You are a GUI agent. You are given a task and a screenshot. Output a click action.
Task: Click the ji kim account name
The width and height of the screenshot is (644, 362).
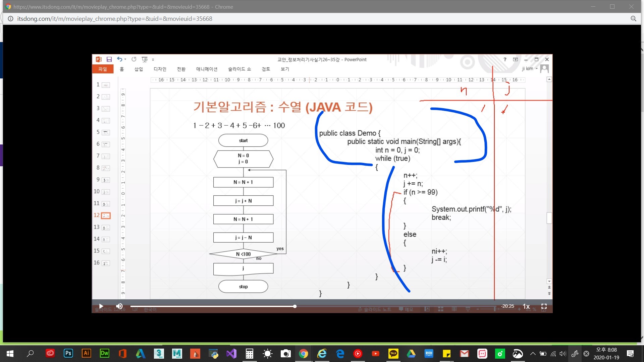[x=528, y=69]
